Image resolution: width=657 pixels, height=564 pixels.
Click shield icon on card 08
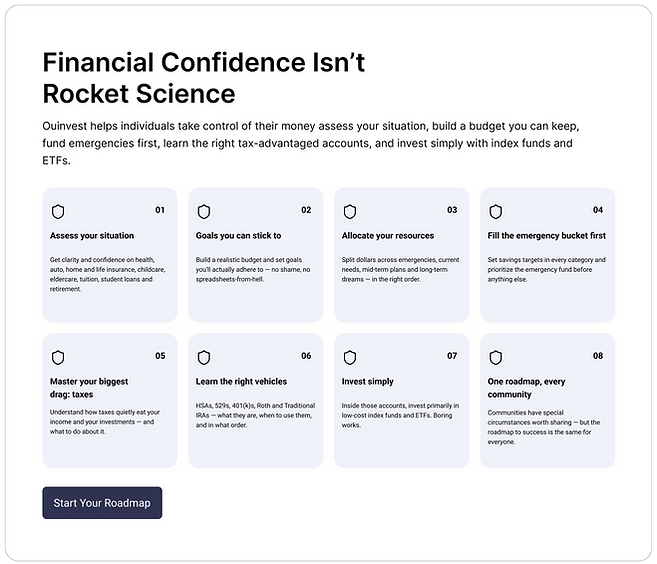[x=496, y=358]
